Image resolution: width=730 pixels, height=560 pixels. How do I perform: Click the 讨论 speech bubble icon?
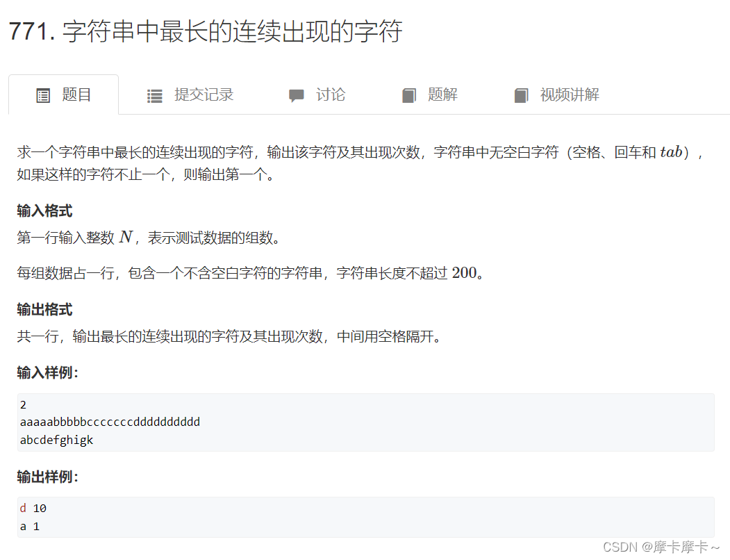click(296, 95)
